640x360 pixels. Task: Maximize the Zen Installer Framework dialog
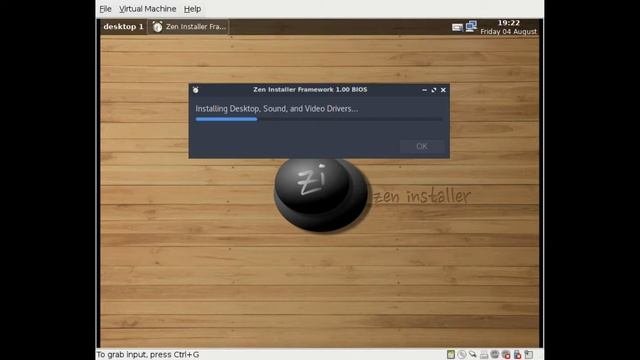pyautogui.click(x=434, y=90)
